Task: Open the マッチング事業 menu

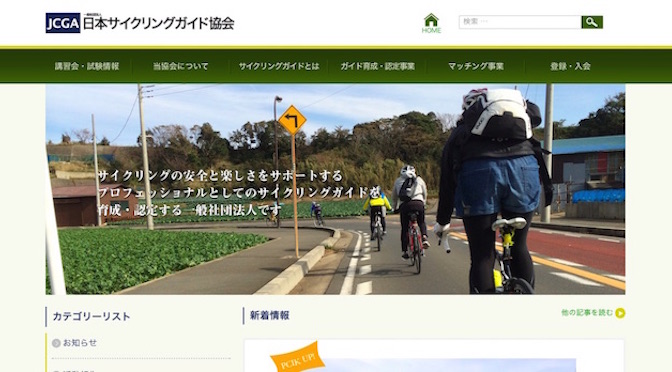Action: (x=476, y=66)
